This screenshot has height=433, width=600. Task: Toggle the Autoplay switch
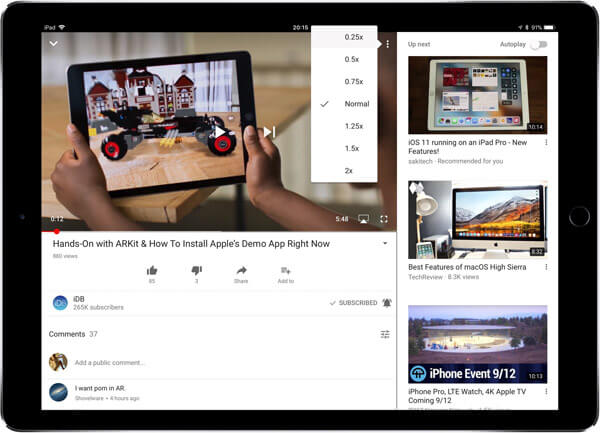[x=539, y=44]
